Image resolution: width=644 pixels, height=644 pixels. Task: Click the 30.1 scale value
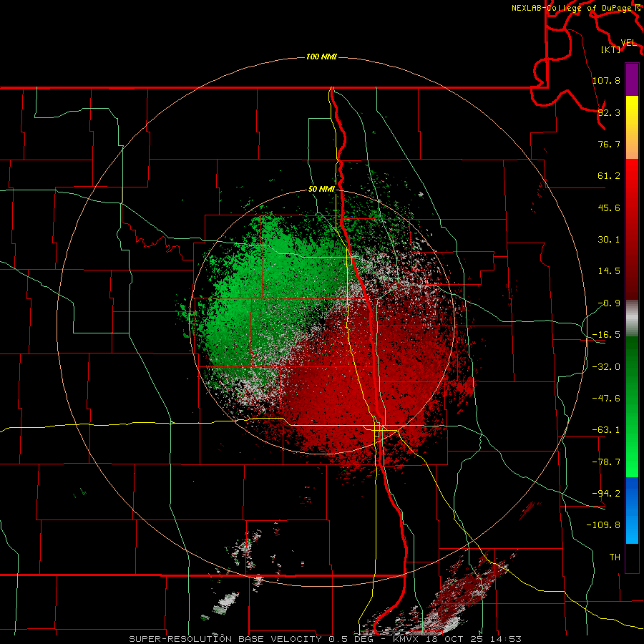point(609,240)
